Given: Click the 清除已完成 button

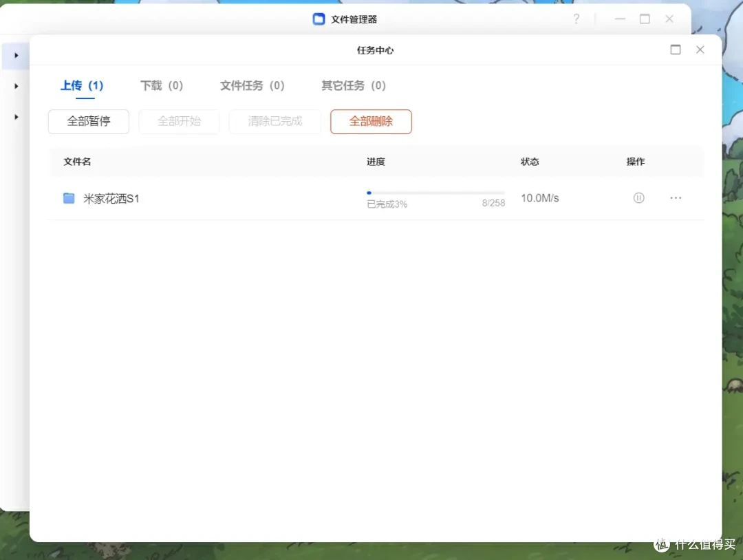Looking at the screenshot, I should point(274,122).
